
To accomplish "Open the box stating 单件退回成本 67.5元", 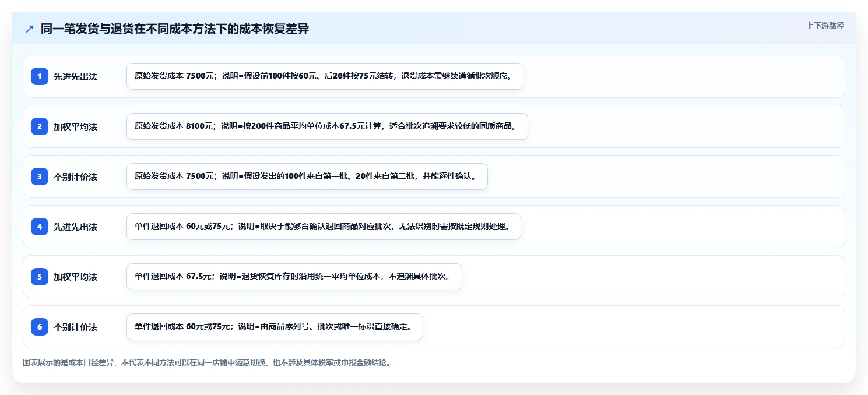I will 294,277.
